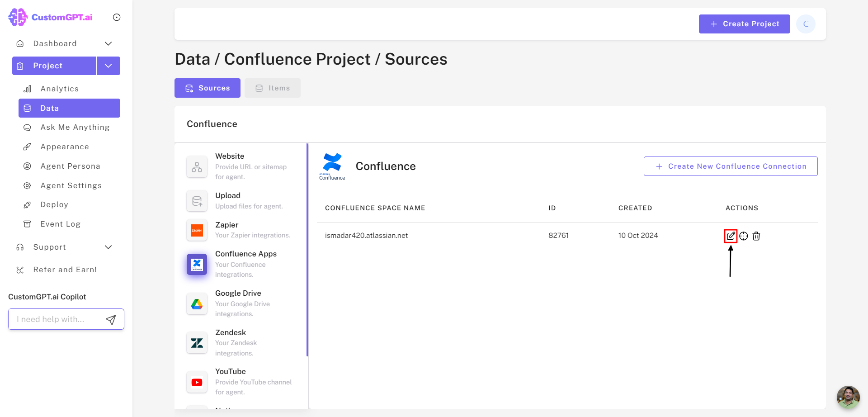868x417 pixels.
Task: Click ID value 82761
Action: [x=559, y=236]
